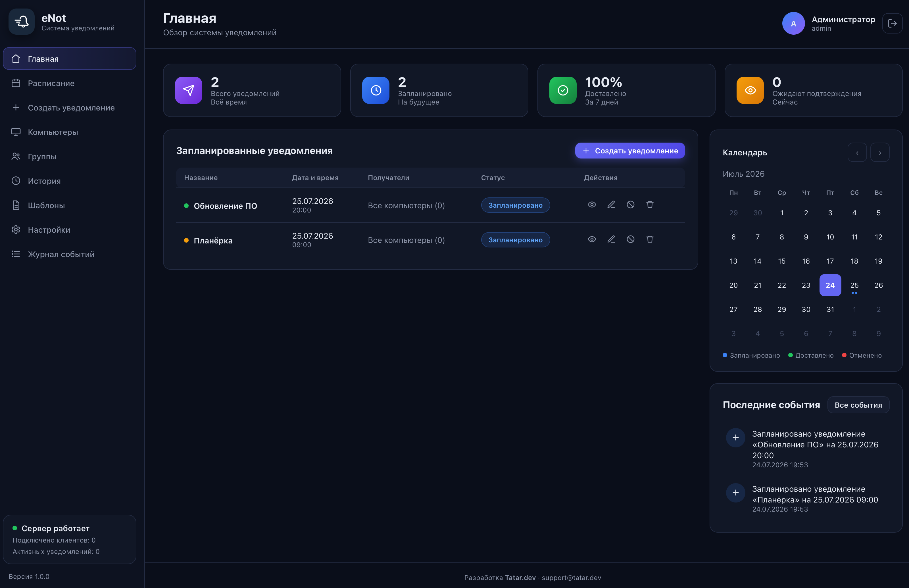Cancel the Обновление ПО notification
The width and height of the screenshot is (909, 588).
tap(630, 205)
